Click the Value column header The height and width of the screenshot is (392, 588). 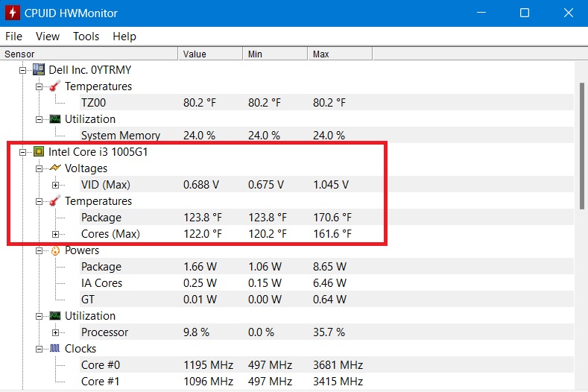coord(210,54)
